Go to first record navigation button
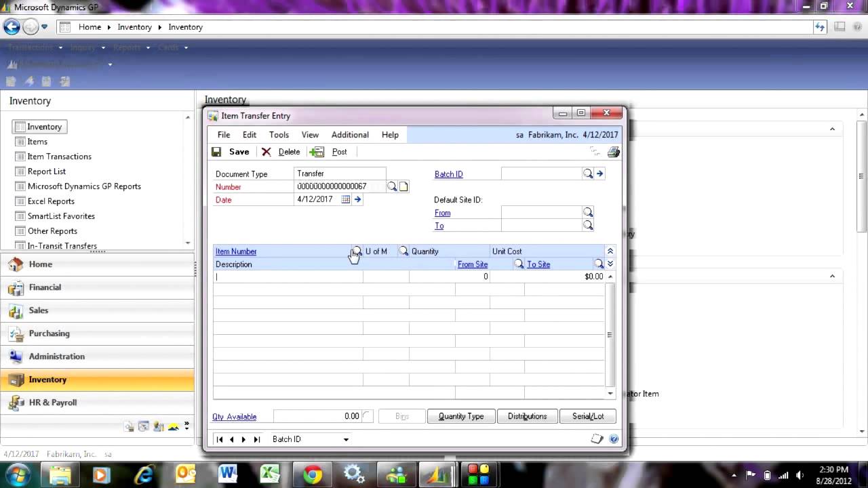The image size is (868, 488). tap(220, 439)
